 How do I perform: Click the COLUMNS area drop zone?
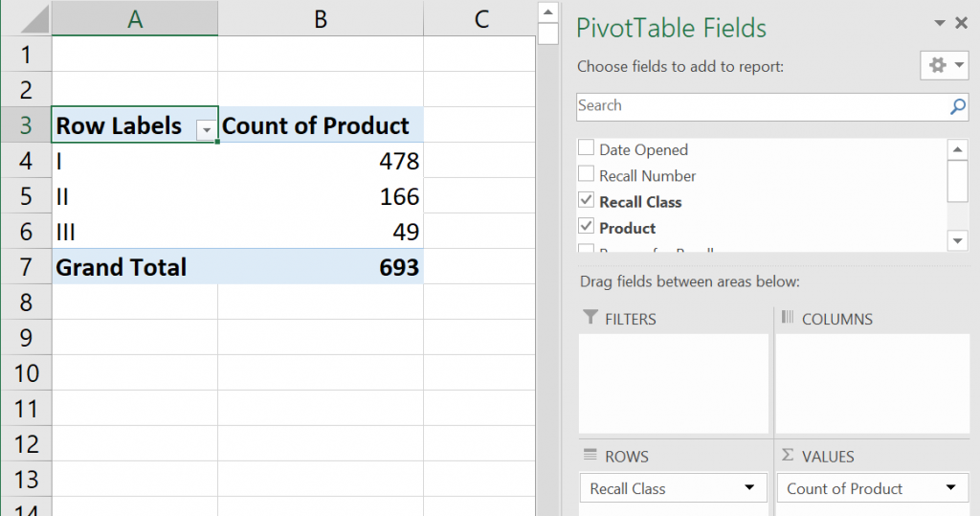point(872,383)
